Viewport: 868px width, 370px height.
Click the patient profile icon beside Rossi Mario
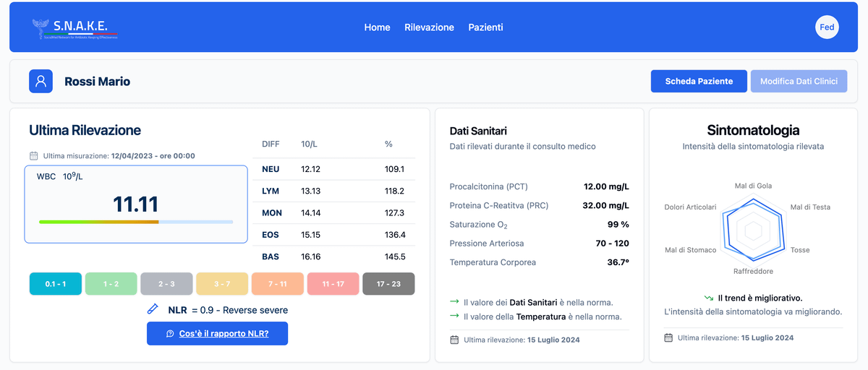[x=41, y=82]
